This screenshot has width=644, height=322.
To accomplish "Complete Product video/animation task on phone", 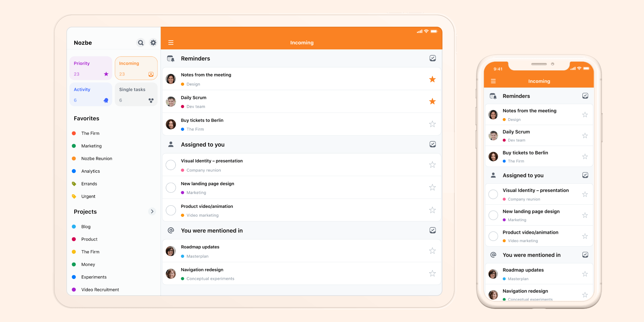I will 493,236.
